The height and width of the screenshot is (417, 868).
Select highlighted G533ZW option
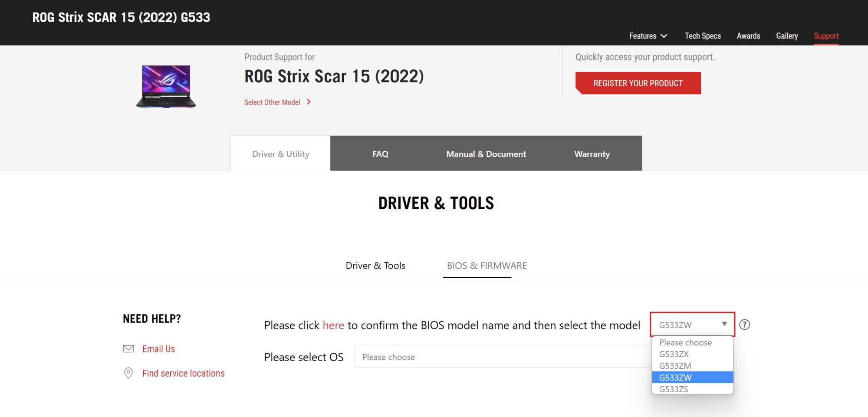pos(693,378)
